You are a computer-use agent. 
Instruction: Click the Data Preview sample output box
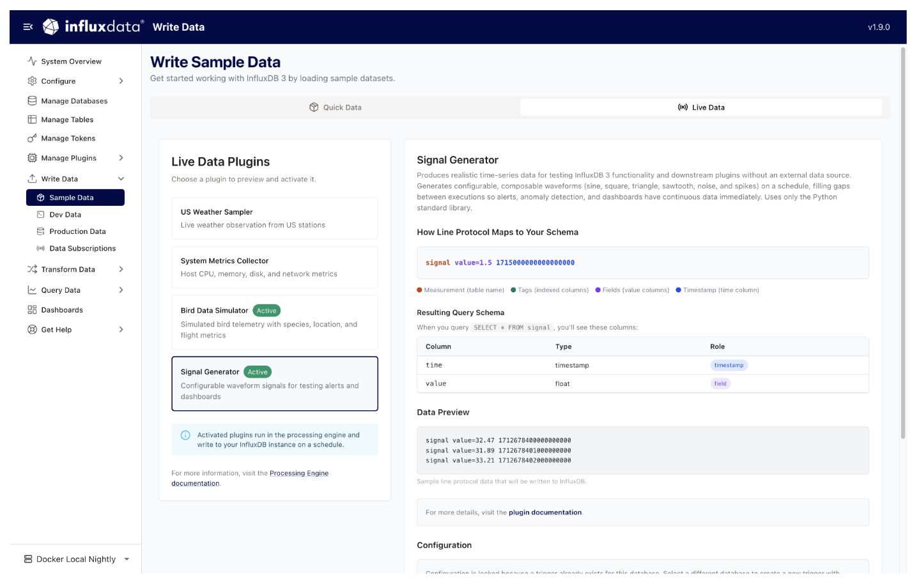(x=643, y=451)
